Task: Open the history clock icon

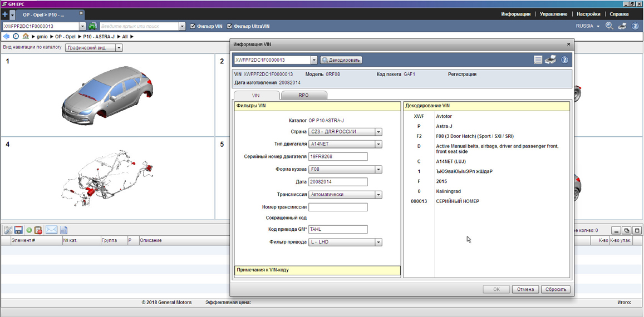Action: click(x=16, y=37)
